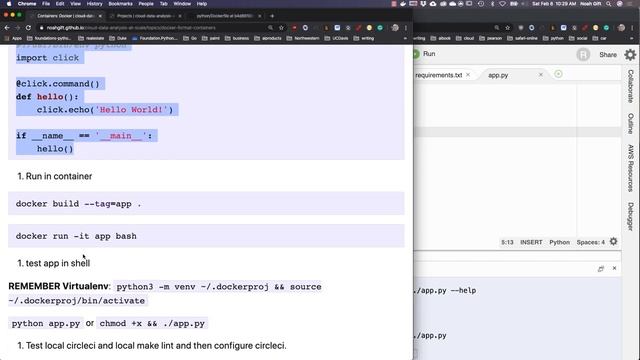Open a new Cloud9 editor tab with green plus
640x360 pixels.
pyautogui.click(x=558, y=74)
